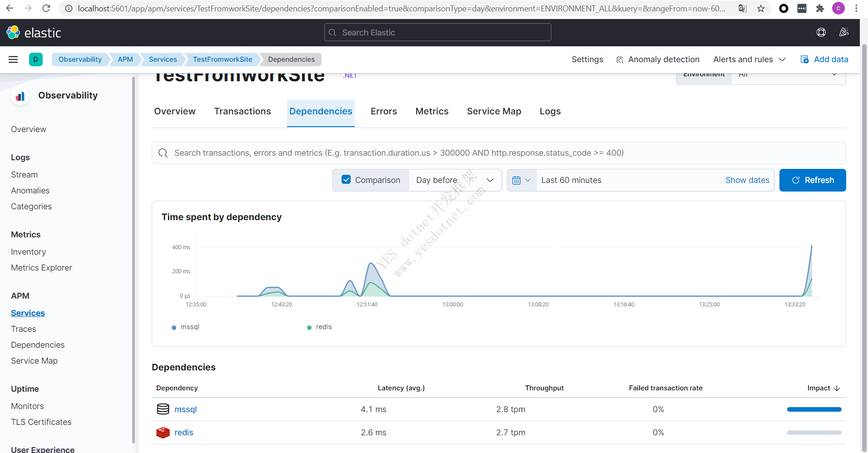
Task: Open the newsfeed icon in the header
Action: (844, 32)
